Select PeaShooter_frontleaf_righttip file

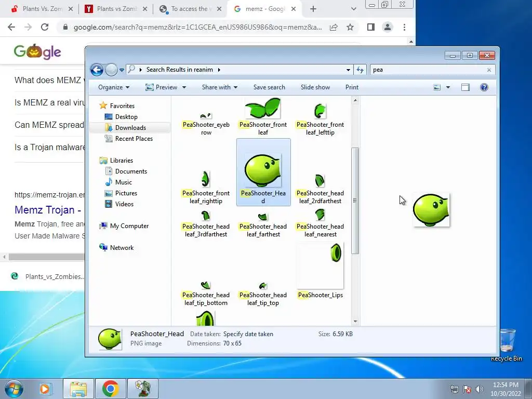pos(206,187)
